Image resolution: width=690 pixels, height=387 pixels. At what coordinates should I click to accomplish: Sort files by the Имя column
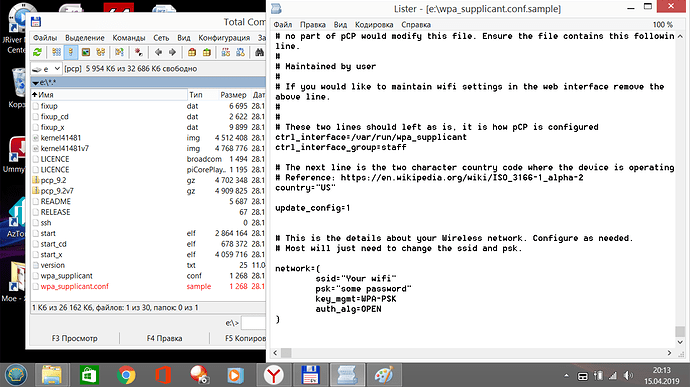point(109,95)
